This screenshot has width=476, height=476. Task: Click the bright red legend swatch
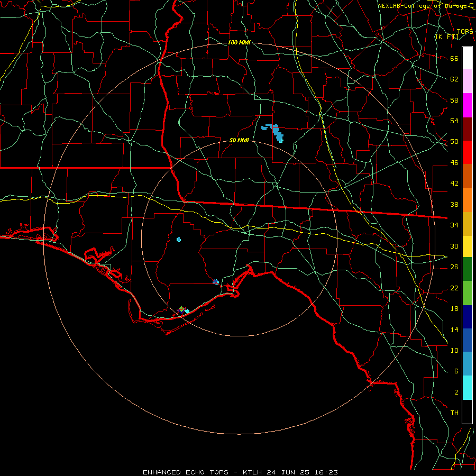tap(467, 152)
